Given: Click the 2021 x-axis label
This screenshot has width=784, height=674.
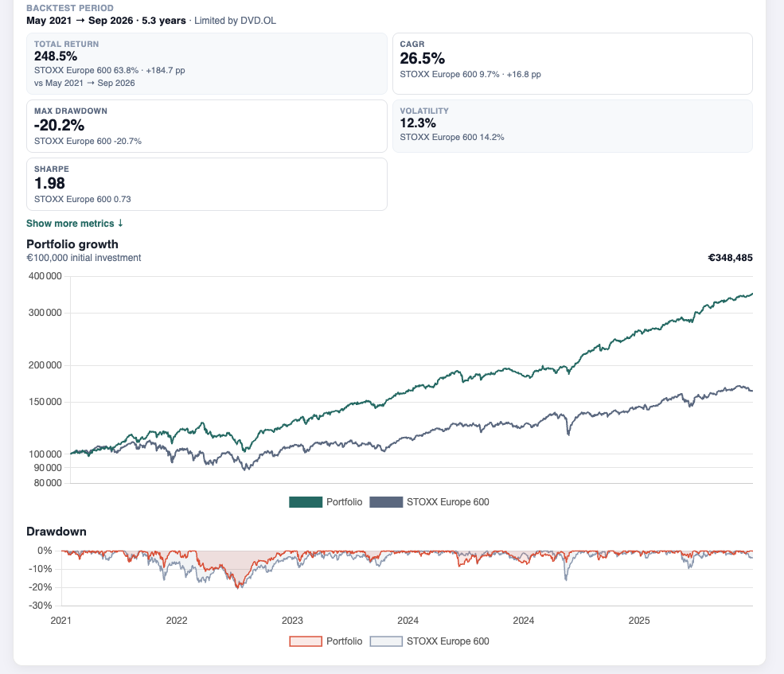Looking at the screenshot, I should click(x=61, y=621).
